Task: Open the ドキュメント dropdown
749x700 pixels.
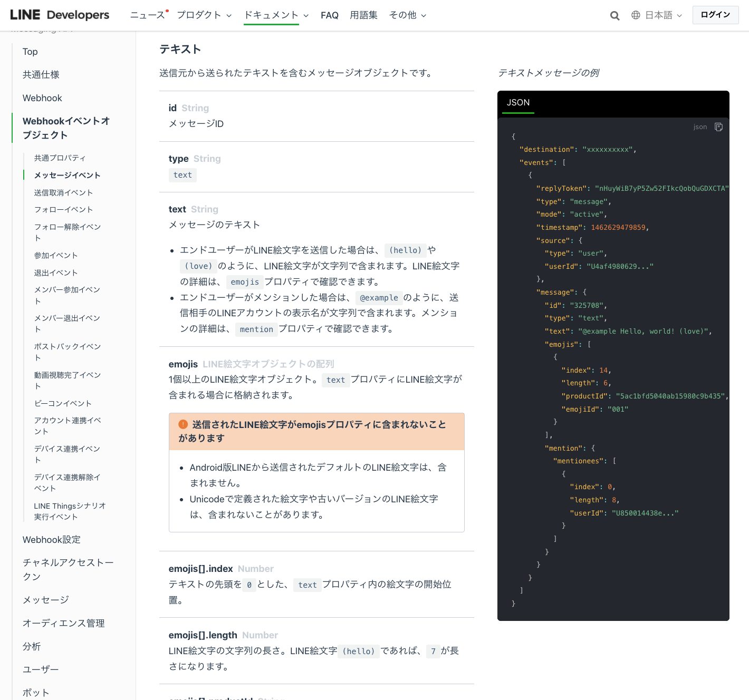Action: click(x=272, y=15)
